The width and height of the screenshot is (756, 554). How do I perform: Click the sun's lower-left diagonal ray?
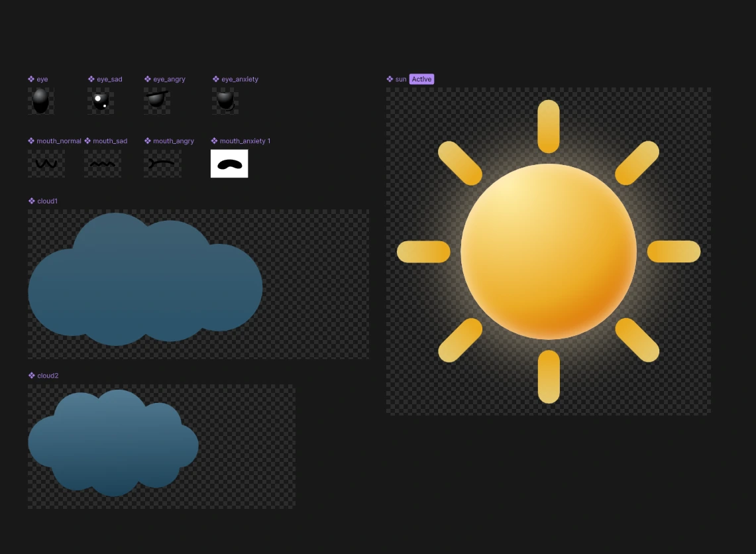pos(460,340)
